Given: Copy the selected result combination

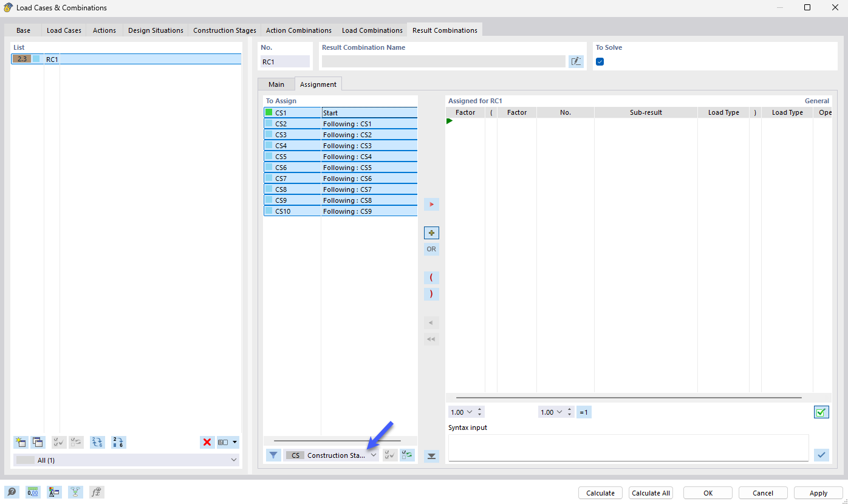Looking at the screenshot, I should pos(38,442).
